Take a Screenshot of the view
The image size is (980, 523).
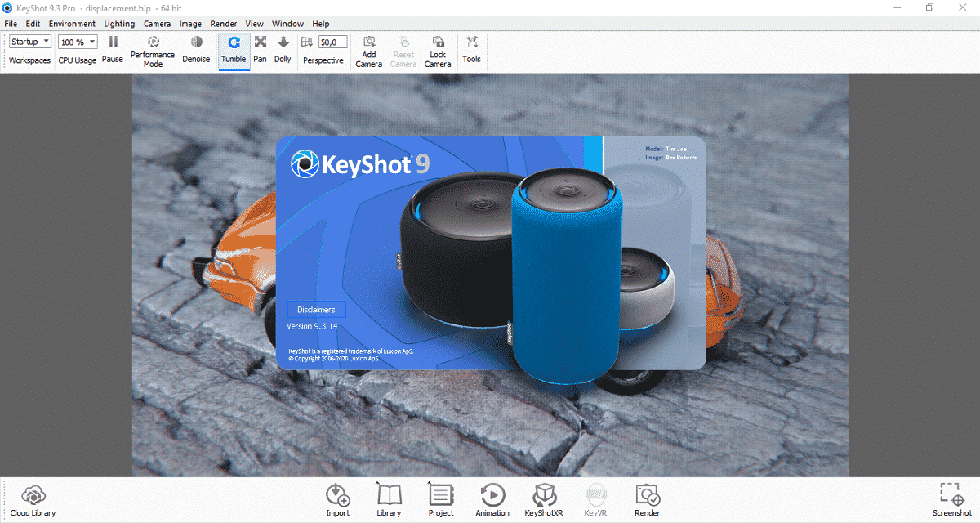[x=952, y=500]
